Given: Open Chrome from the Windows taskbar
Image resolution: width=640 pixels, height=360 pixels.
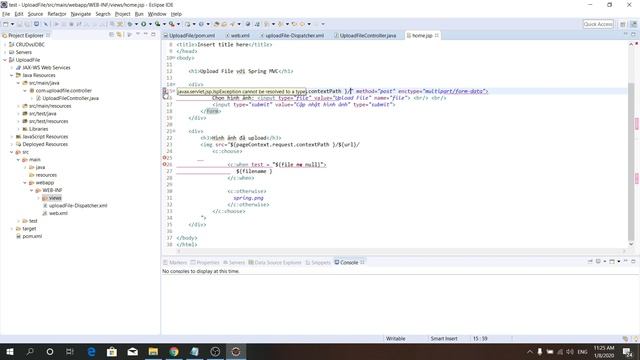Looking at the screenshot, I should coord(174,351).
